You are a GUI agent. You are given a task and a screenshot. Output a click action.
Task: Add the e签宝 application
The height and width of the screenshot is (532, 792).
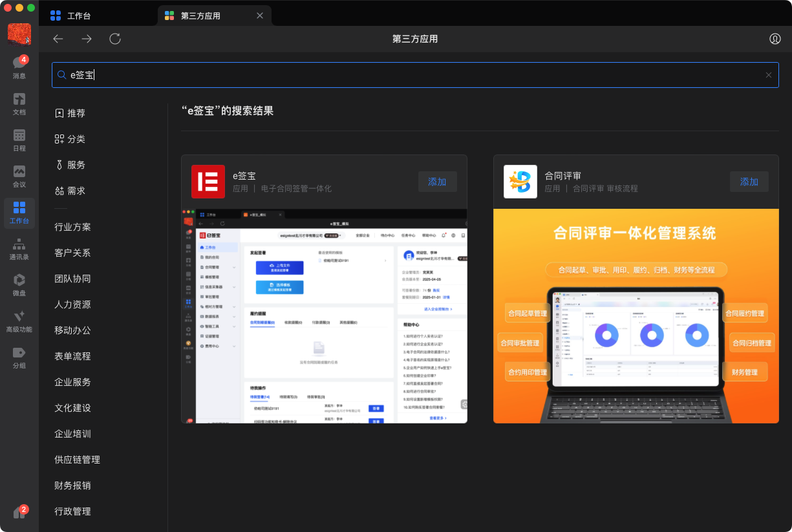[437, 182]
